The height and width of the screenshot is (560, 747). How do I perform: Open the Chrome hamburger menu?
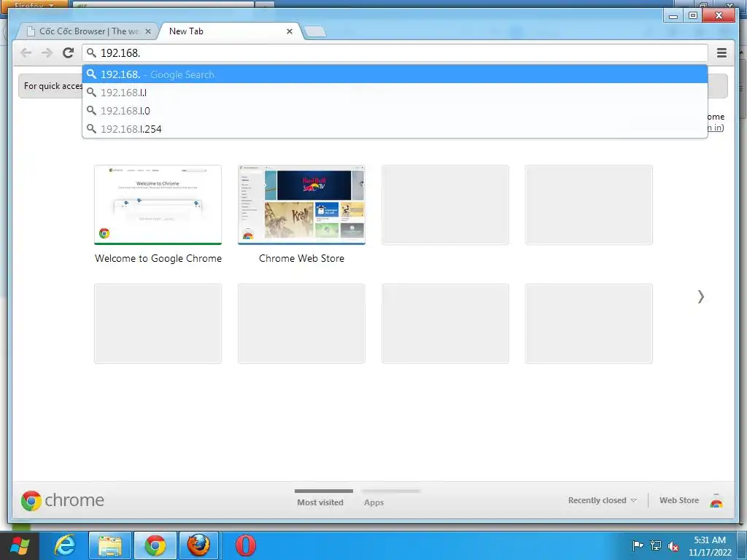click(x=721, y=52)
